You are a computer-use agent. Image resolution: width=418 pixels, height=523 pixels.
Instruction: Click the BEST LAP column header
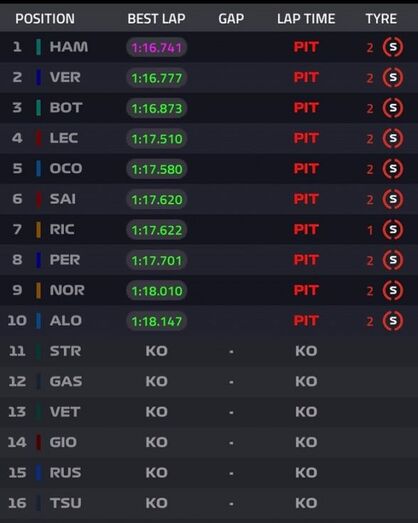point(156,19)
